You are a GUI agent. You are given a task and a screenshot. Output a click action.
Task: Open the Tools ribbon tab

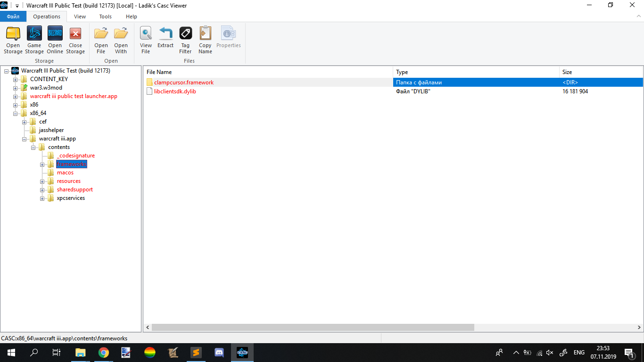(x=106, y=16)
